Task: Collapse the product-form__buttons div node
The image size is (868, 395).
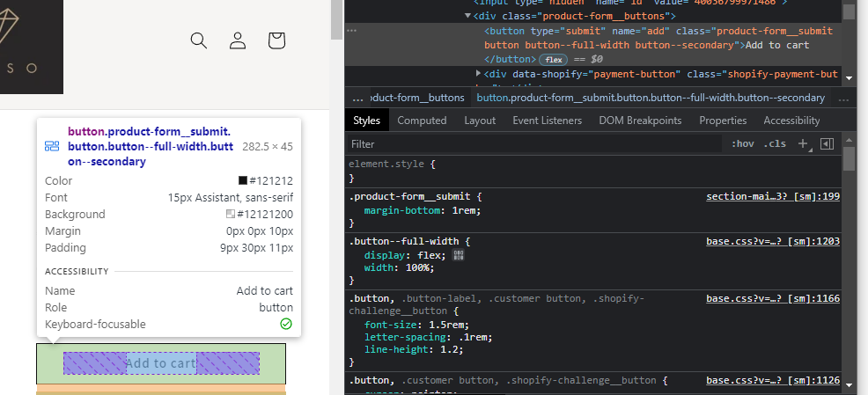Action: [467, 16]
